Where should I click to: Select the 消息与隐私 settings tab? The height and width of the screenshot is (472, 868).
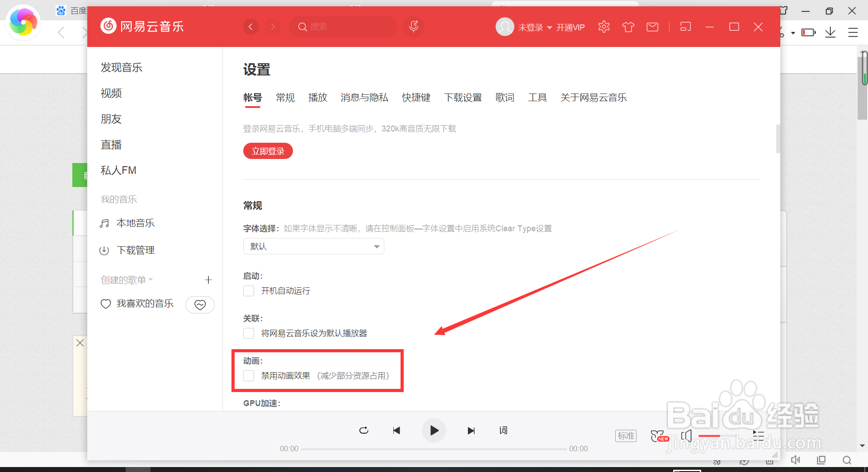(364, 98)
